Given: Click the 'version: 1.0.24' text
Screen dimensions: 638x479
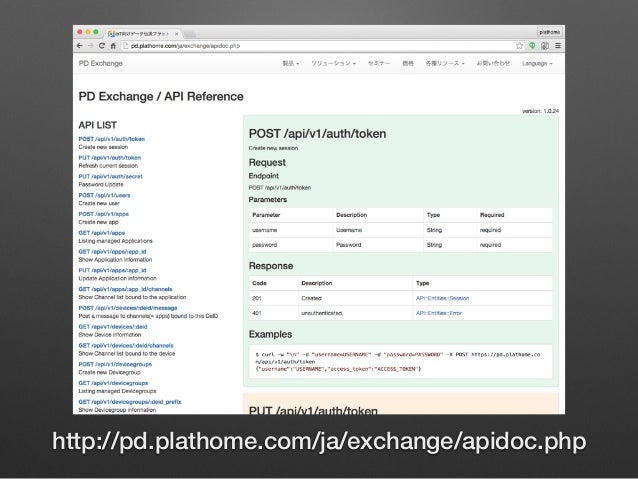Looking at the screenshot, I should point(540,111).
